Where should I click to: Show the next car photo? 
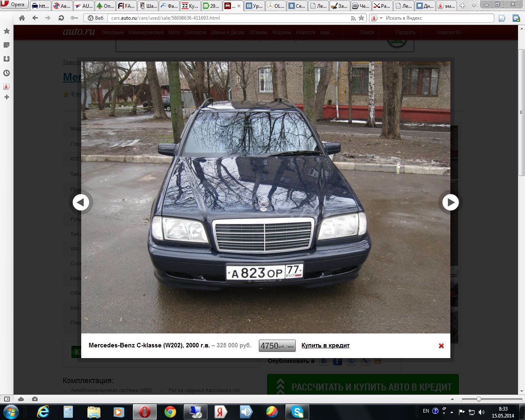(x=450, y=202)
